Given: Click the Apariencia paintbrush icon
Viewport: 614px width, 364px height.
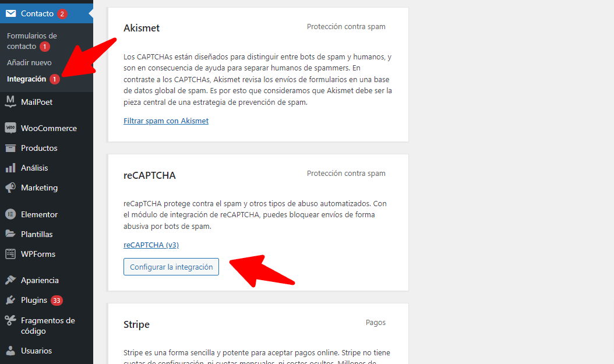Looking at the screenshot, I should (10, 280).
